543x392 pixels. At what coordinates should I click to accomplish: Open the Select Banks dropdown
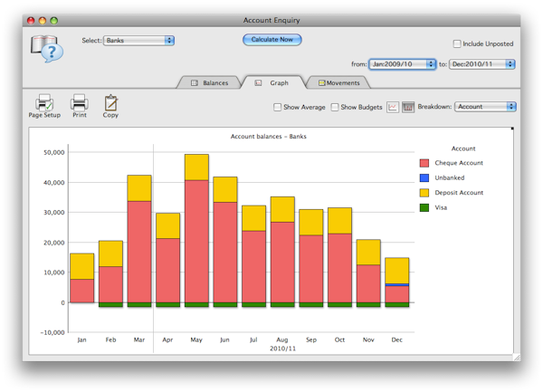click(x=138, y=41)
